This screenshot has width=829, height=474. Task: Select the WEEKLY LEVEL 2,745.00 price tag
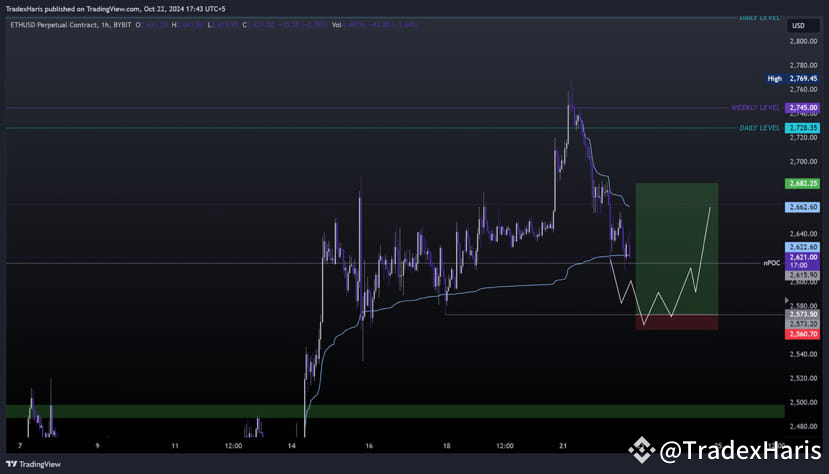click(802, 107)
